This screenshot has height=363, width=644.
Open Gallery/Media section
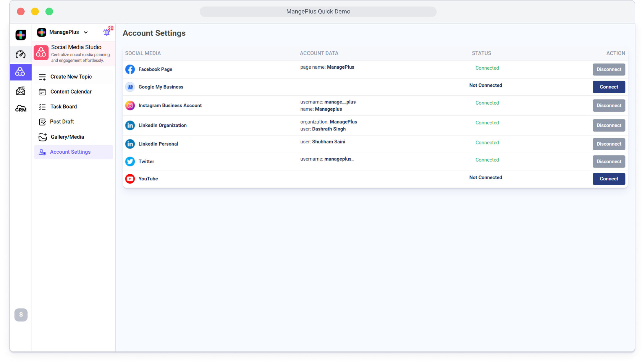point(67,137)
